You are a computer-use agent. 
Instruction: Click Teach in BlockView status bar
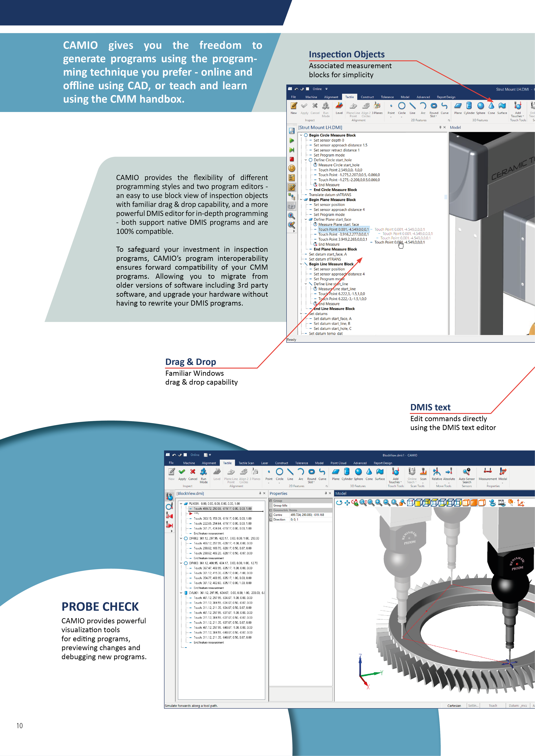point(493,706)
